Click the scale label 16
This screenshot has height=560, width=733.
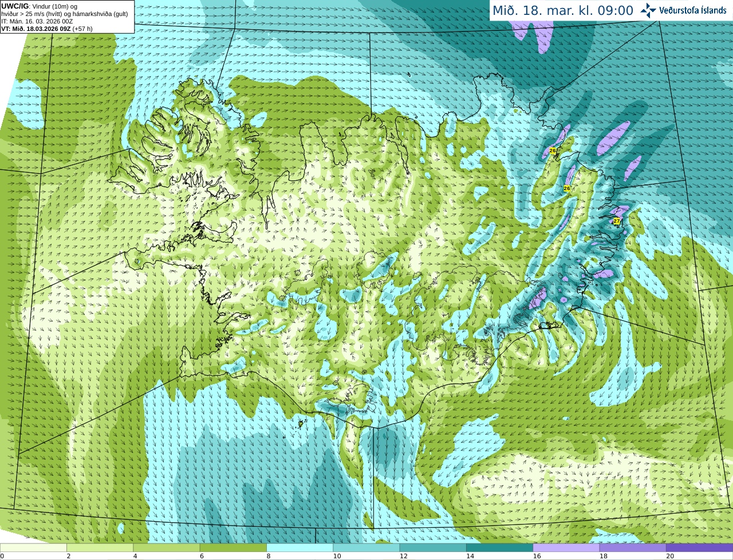pyautogui.click(x=537, y=556)
